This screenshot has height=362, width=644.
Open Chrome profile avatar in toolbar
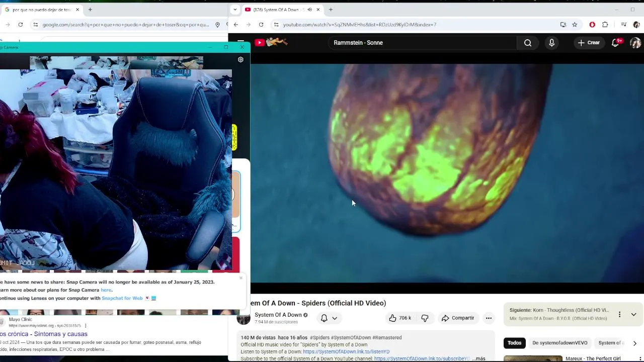pyautogui.click(x=636, y=25)
